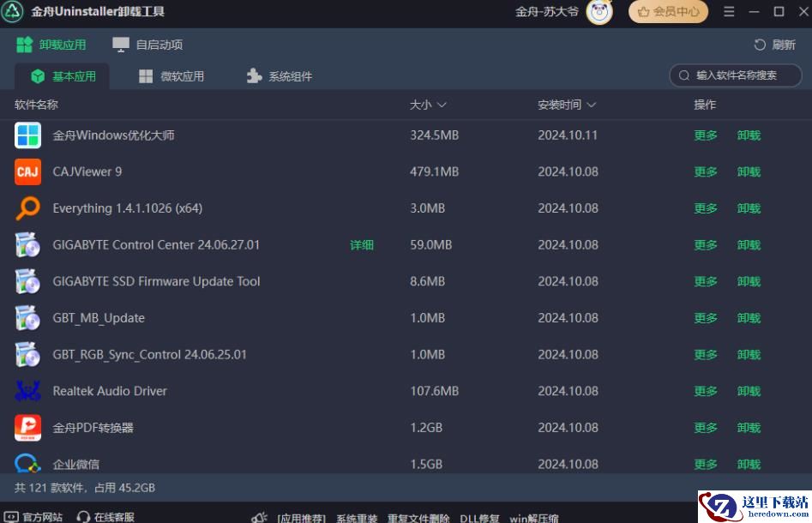Image resolution: width=812 pixels, height=523 pixels.
Task: Click the GBT_MB_Update installer icon
Action: tap(27, 318)
